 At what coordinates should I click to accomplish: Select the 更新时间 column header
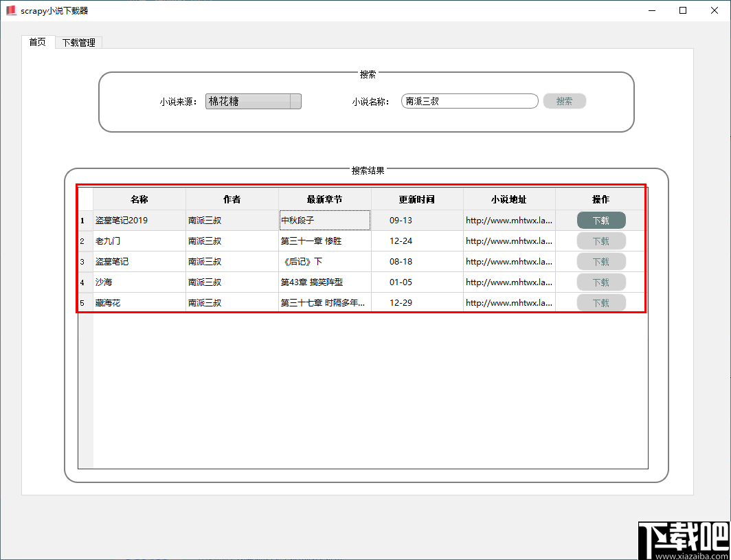[416, 199]
